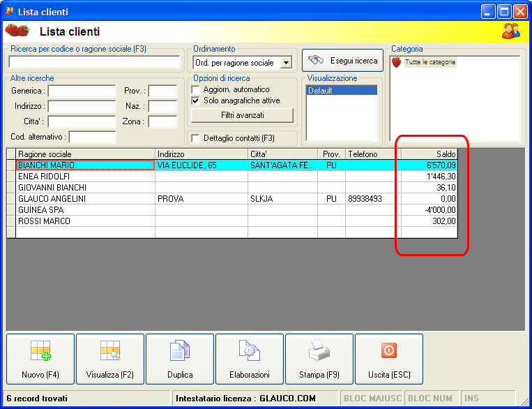This screenshot has height=409, width=532.
Task: Select Default in the Visualizzazione list
Action: 342,91
